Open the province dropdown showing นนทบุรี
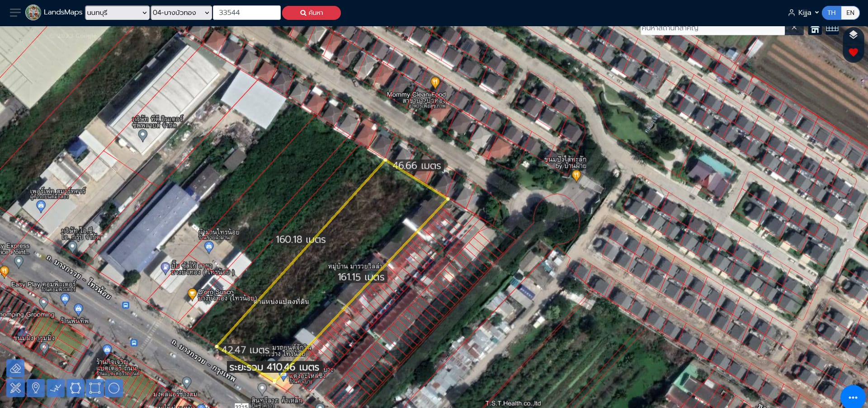 (x=117, y=13)
